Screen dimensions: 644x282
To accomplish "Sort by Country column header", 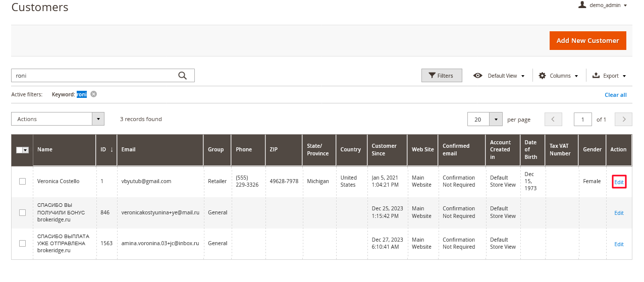I will [351, 150].
